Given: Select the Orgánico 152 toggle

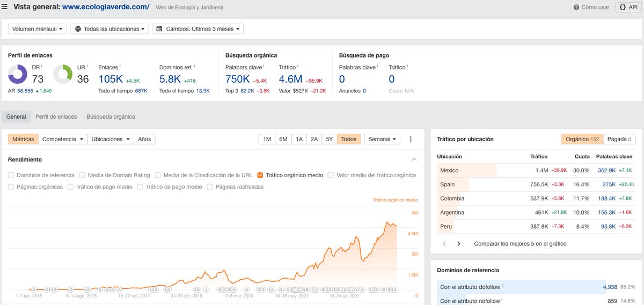Looking at the screenshot, I should pos(582,139).
